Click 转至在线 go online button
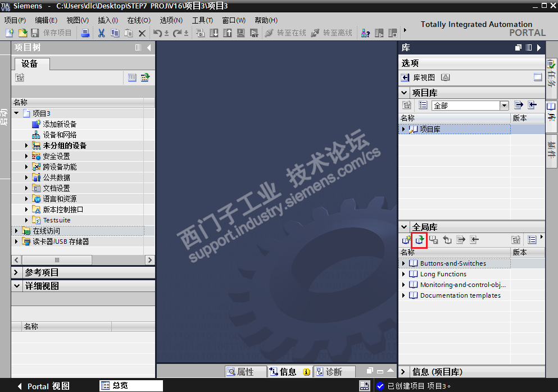Screen dimensions: 558x392 [x=285, y=33]
